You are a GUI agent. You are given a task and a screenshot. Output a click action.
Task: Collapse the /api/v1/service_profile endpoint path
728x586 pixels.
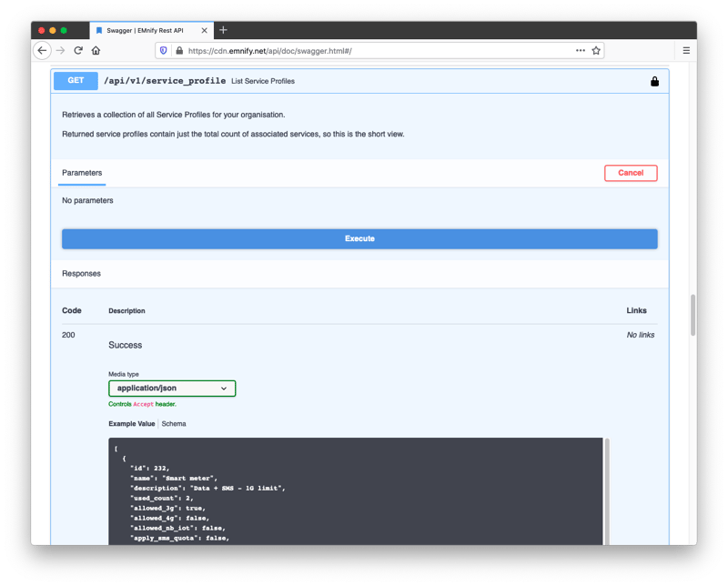165,81
